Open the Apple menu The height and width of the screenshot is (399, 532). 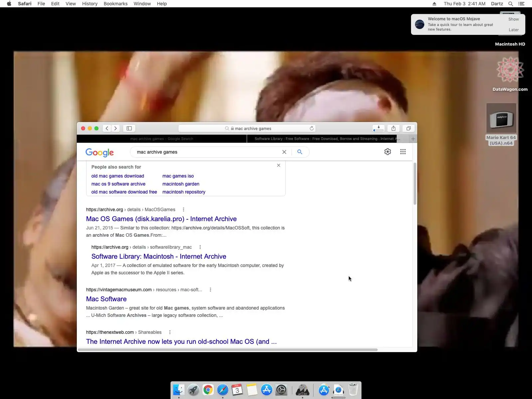tap(9, 4)
